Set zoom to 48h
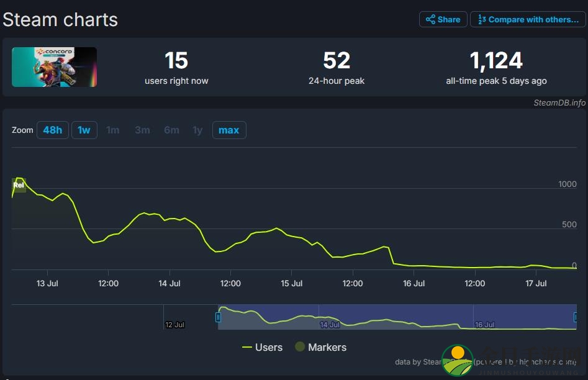This screenshot has height=380, width=588. coord(53,130)
